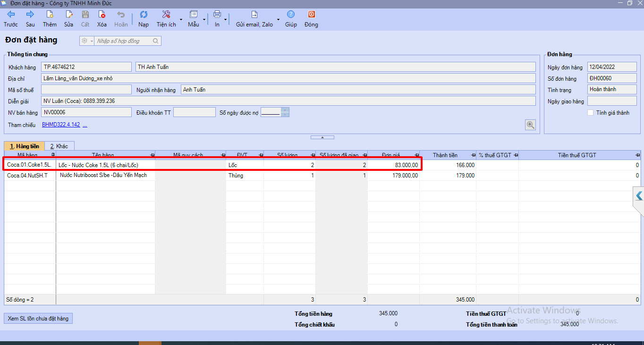Toggle the Tính giá thành checkbox
Screen dimensions: 644x345
click(x=590, y=113)
